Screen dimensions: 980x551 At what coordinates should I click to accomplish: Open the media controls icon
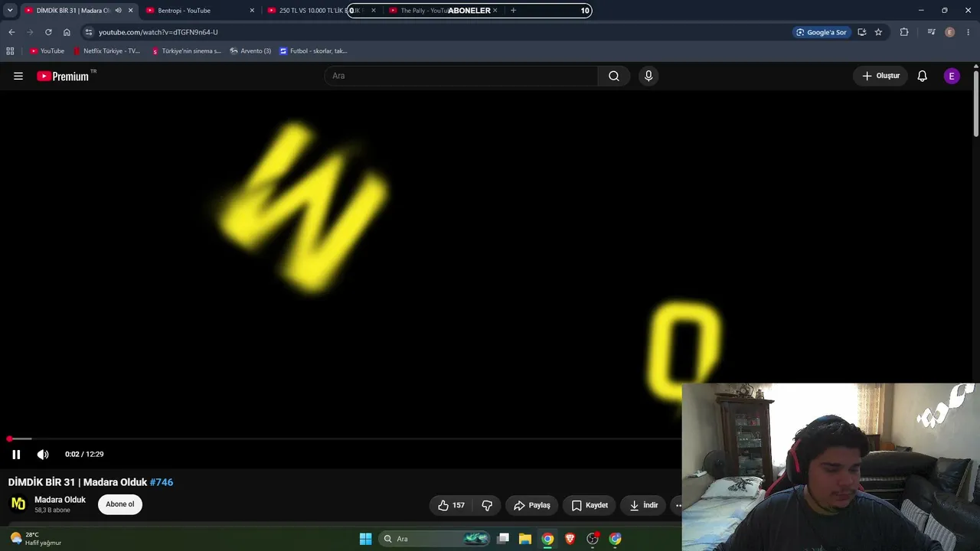pyautogui.click(x=931, y=32)
